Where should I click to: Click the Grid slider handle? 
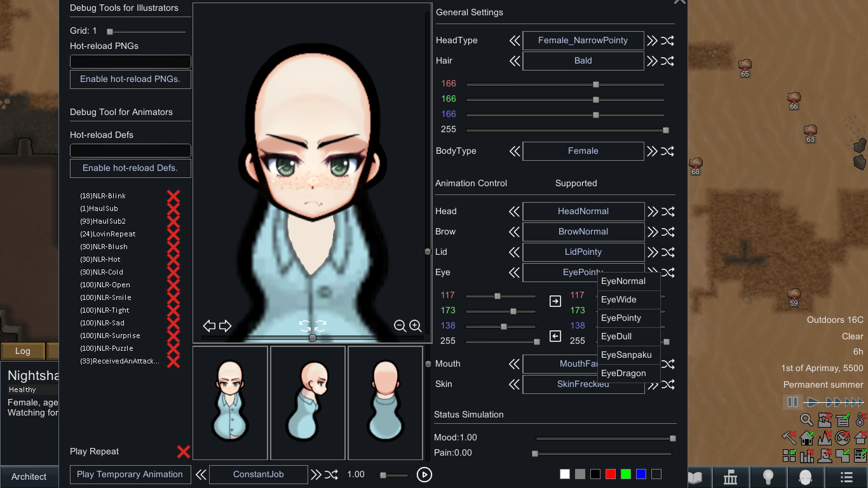[x=110, y=31]
